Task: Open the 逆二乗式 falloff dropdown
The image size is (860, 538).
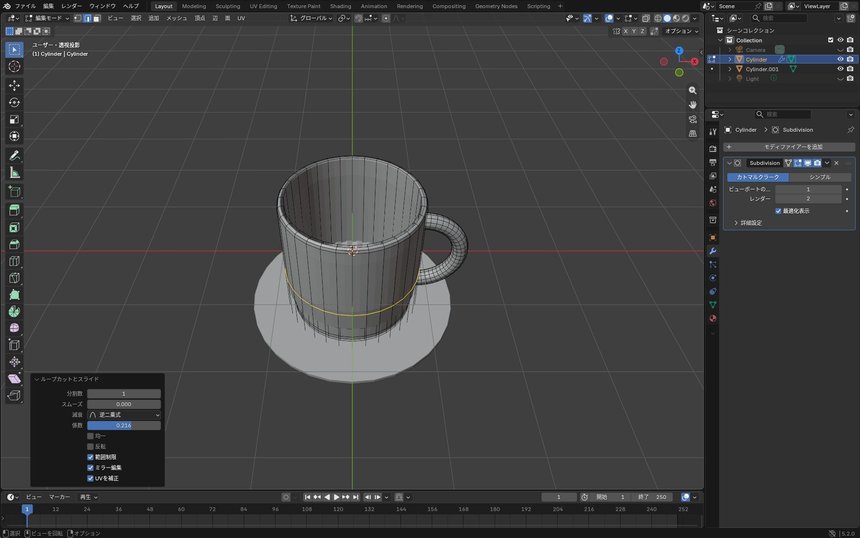Action: [x=124, y=415]
